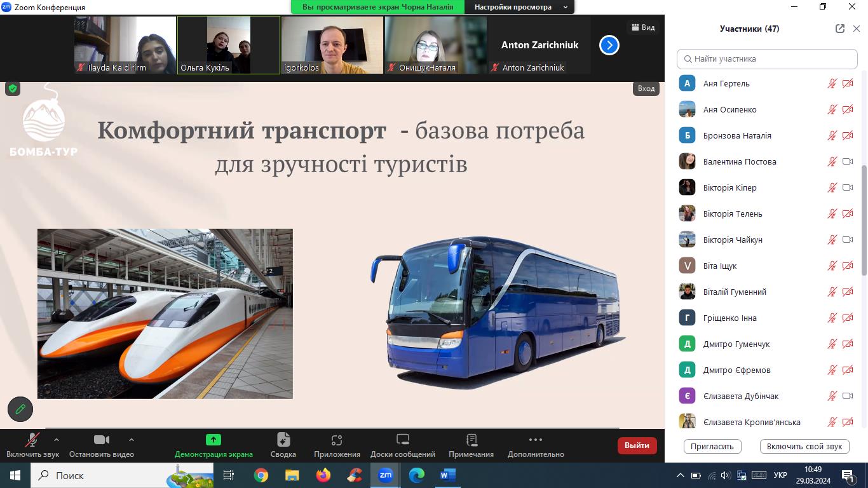Toggle camera with Остановить видео
The width and height of the screenshot is (868, 488).
pos(102,440)
